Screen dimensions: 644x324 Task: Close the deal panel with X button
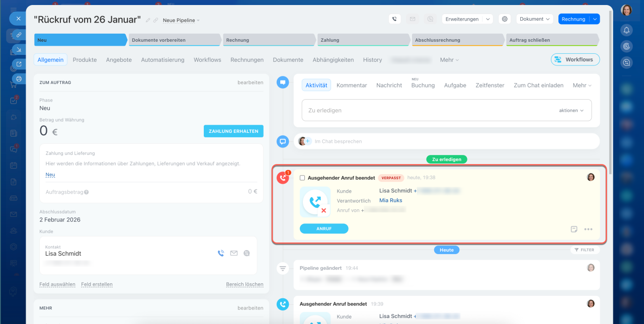(18, 19)
